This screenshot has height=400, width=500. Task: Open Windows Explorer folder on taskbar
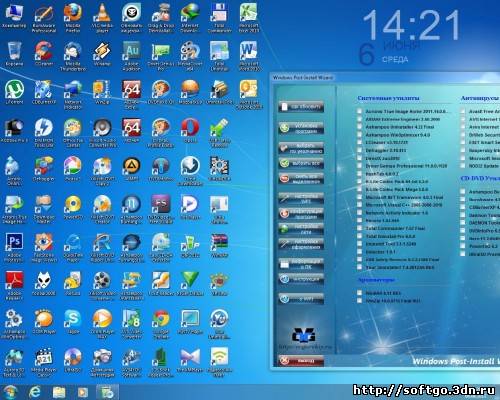[59, 392]
